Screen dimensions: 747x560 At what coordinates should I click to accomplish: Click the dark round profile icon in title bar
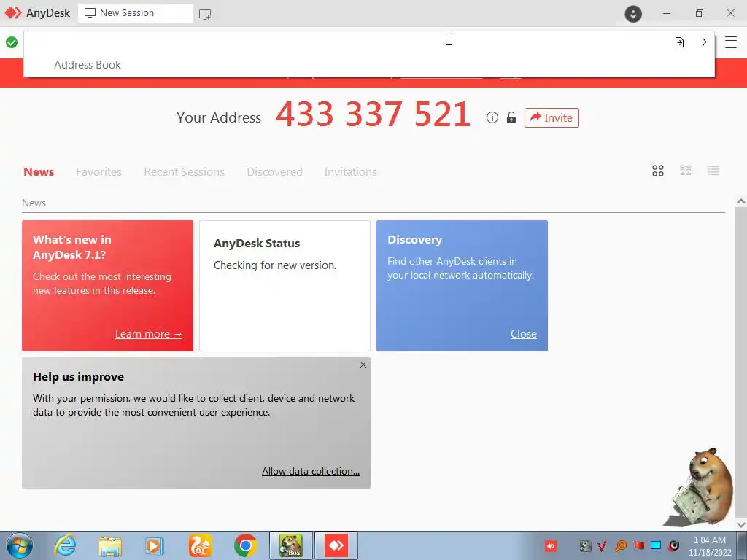tap(633, 14)
